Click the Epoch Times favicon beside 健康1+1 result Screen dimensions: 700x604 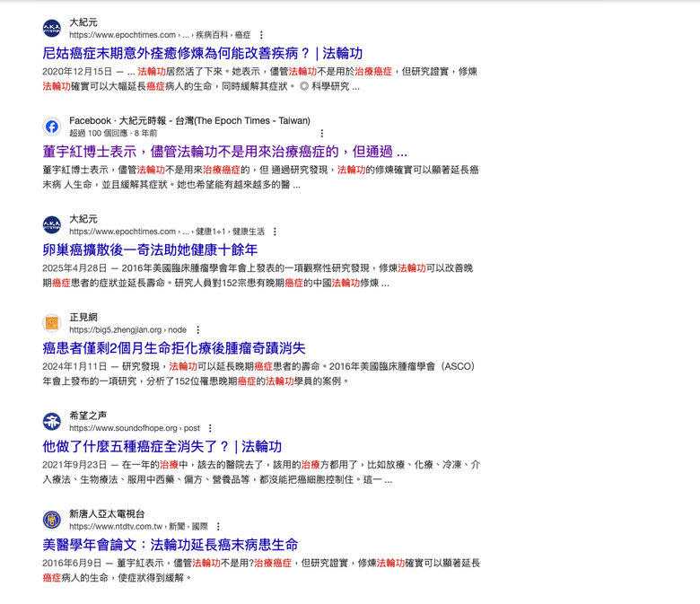[x=52, y=225]
